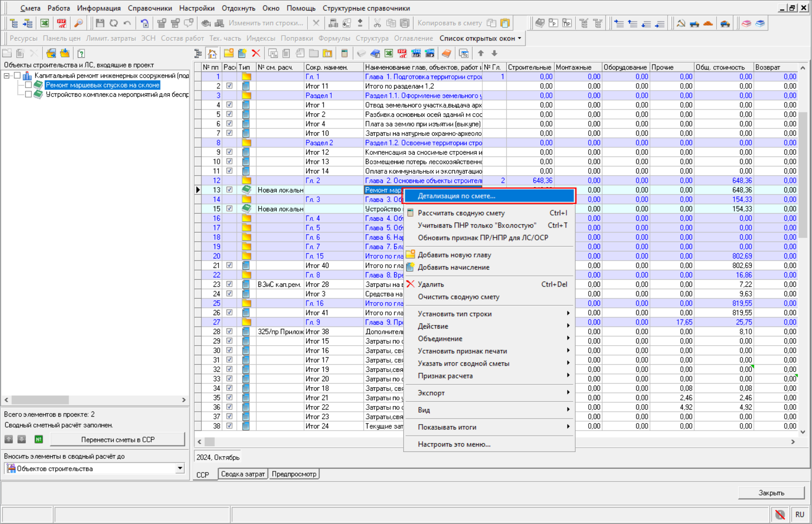Image resolution: width=812 pixels, height=524 pixels.
Task: Click the PDF export icon in top toolbar
Action: [62, 23]
